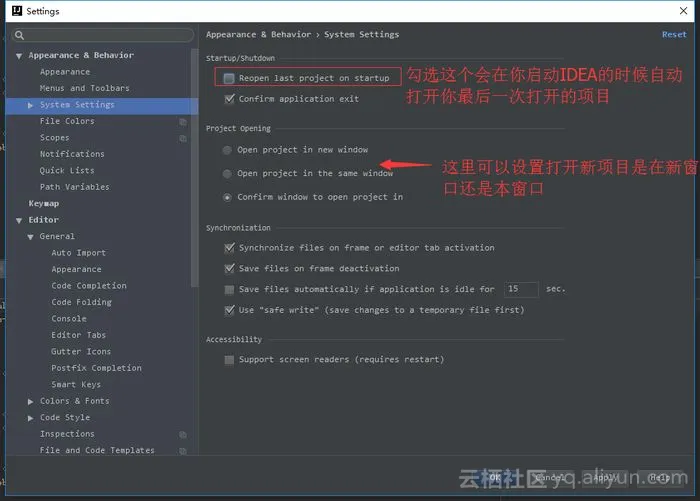Viewport: 700px width, 501px height.
Task: Toggle Save files on frame deactivation
Action: point(229,268)
